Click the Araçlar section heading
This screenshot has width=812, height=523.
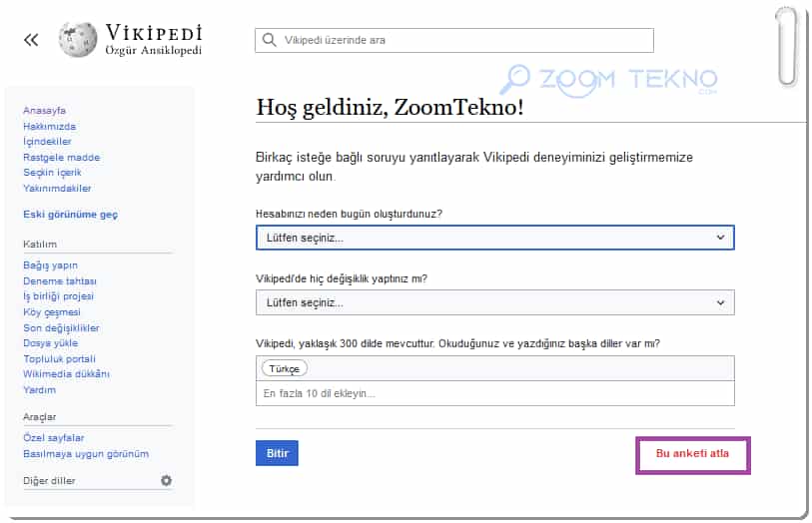(39, 417)
